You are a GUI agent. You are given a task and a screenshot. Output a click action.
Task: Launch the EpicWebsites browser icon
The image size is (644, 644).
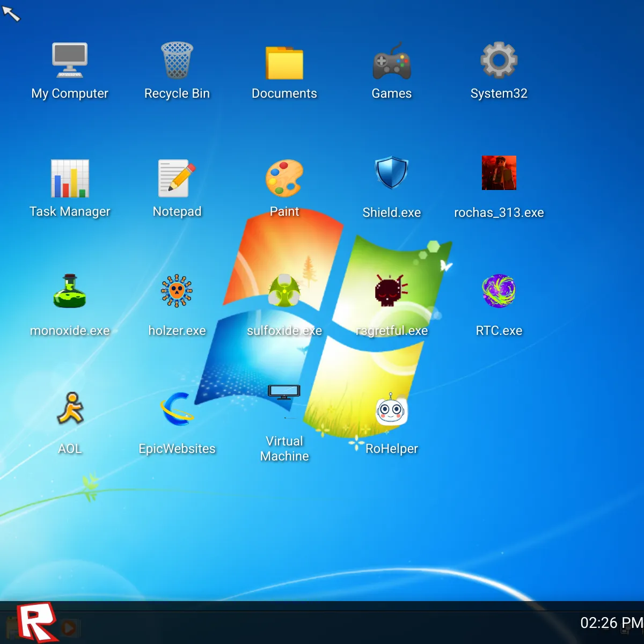(177, 409)
